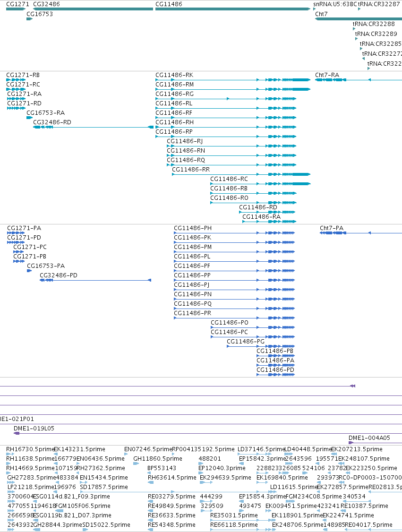The width and height of the screenshot is (402, 532).
Task: Click the CG11486-PR protein label
Action: point(193,313)
